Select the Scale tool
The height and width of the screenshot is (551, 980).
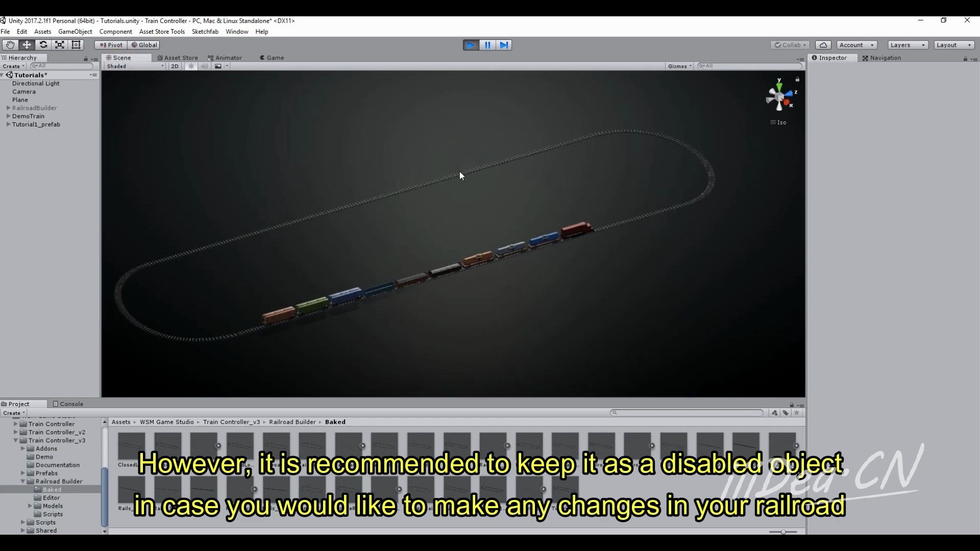(60, 45)
